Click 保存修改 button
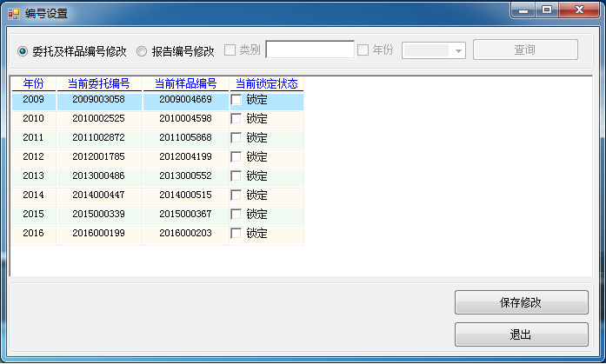The width and height of the screenshot is (606, 364). click(x=520, y=302)
